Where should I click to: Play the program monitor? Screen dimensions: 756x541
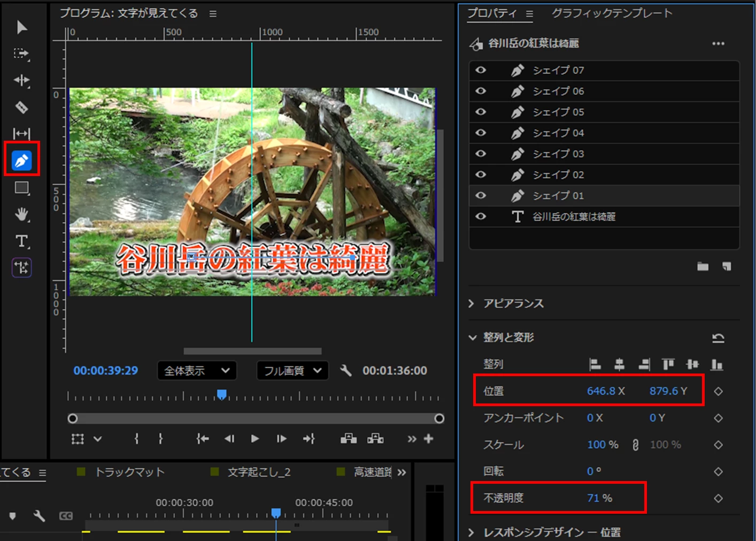point(255,439)
